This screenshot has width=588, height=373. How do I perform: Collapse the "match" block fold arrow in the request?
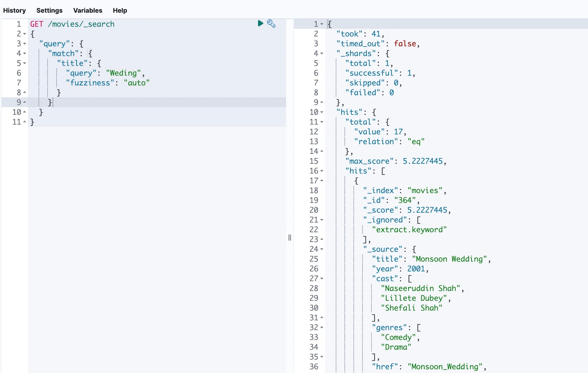pos(25,53)
